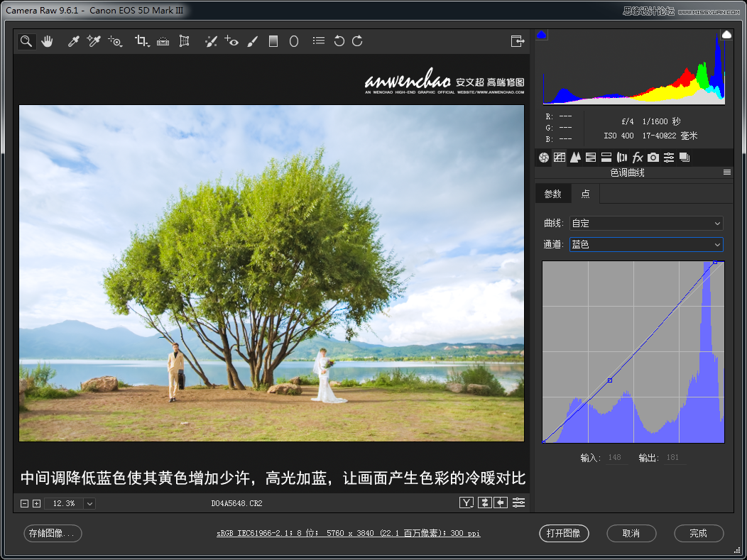Open workflow options sRGB link
747x560 pixels.
click(348, 533)
